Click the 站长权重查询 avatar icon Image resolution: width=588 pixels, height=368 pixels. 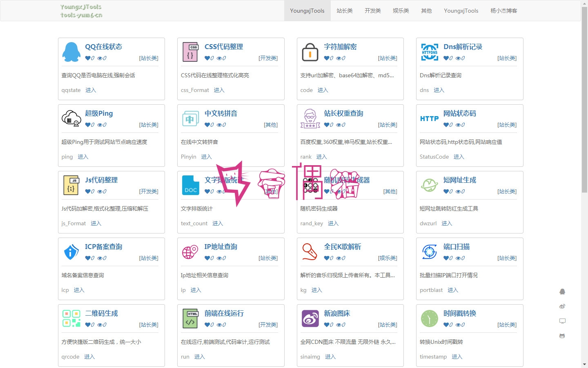coord(310,119)
